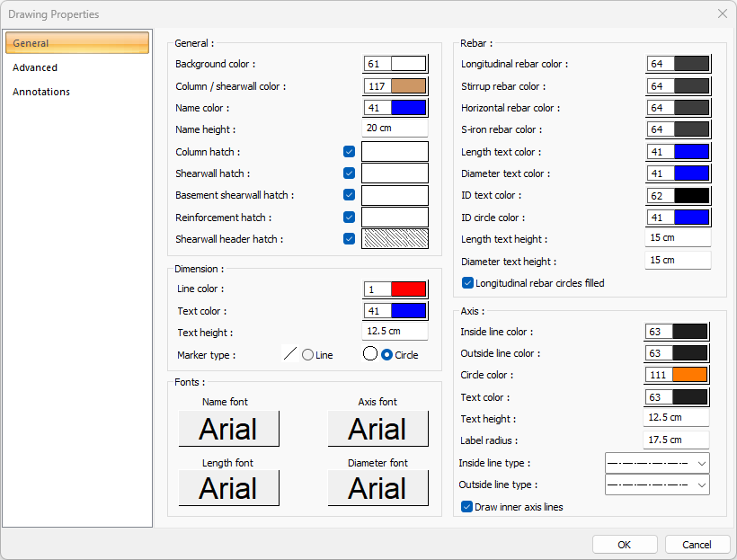This screenshot has width=737, height=560.
Task: Open the Annotations section
Action: click(41, 92)
